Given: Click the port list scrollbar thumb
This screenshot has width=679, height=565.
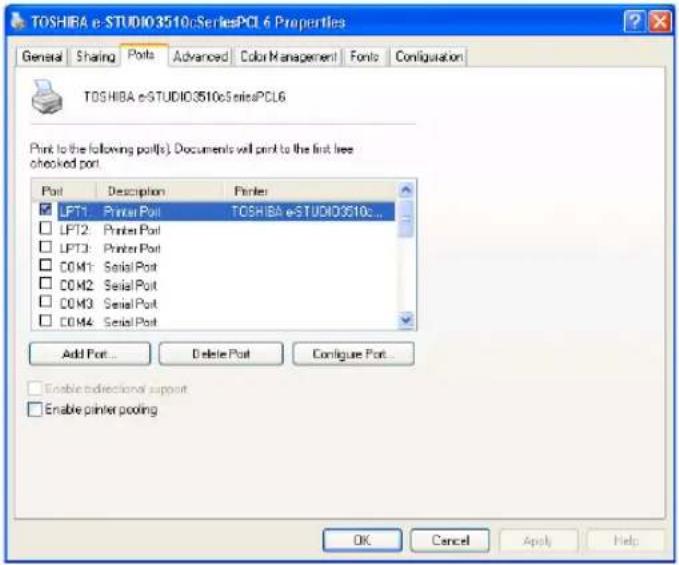Looking at the screenshot, I should [x=406, y=219].
